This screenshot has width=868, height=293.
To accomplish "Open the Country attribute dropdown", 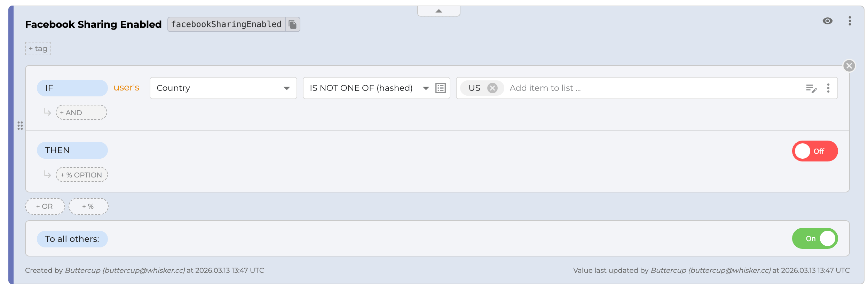I will pos(223,88).
